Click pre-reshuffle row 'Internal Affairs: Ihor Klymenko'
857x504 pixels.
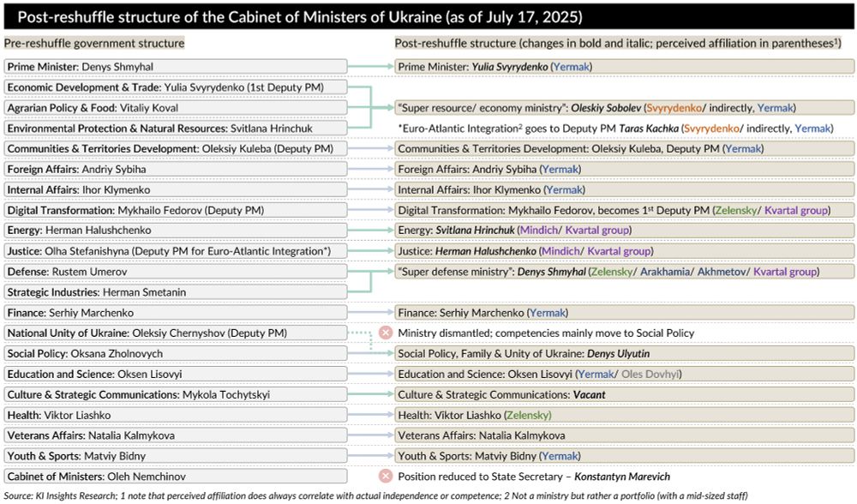click(176, 189)
